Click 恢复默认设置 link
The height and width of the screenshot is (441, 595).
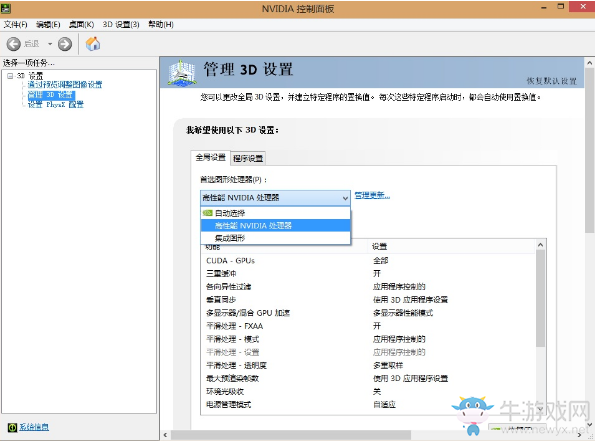(x=551, y=81)
